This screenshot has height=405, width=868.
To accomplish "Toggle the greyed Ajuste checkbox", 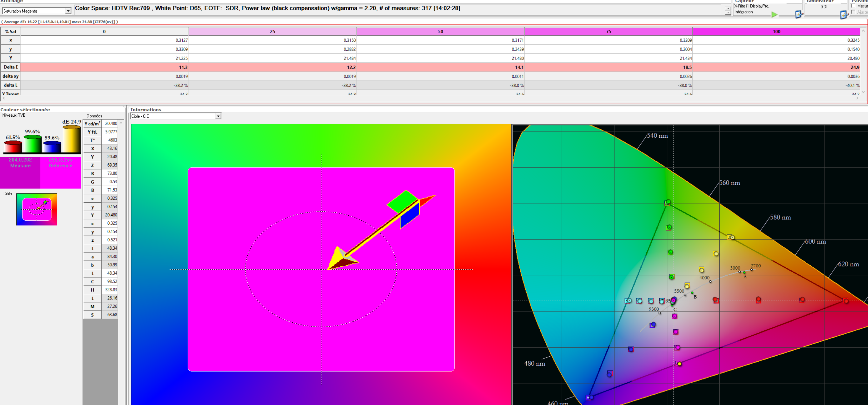I will coord(853,12).
